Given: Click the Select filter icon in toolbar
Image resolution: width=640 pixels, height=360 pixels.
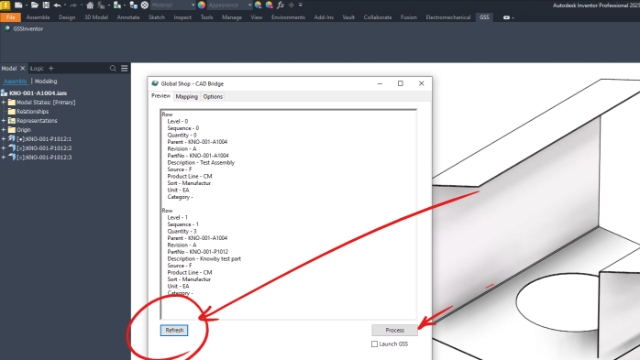Looking at the screenshot, I should point(117,5).
